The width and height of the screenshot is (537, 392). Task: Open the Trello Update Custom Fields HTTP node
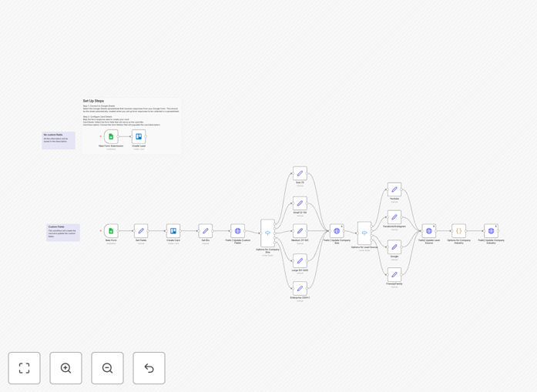tap(237, 231)
